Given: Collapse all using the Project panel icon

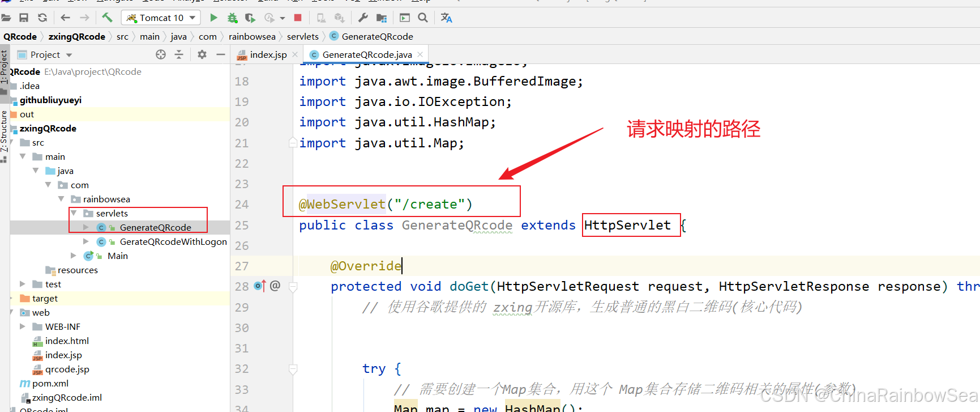Looking at the screenshot, I should click(179, 54).
